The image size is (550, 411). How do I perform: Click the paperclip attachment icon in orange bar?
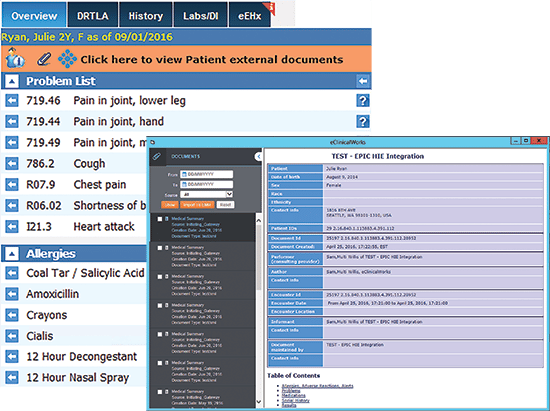coord(44,59)
